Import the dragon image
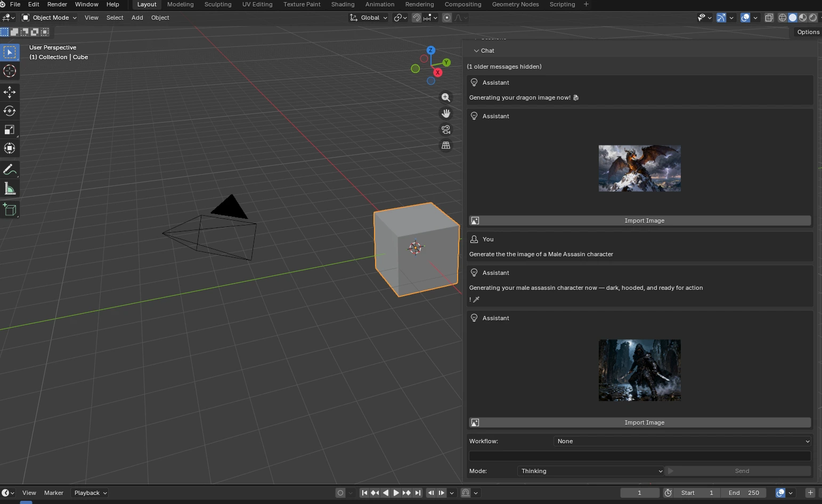This screenshot has width=822, height=504. click(640, 221)
